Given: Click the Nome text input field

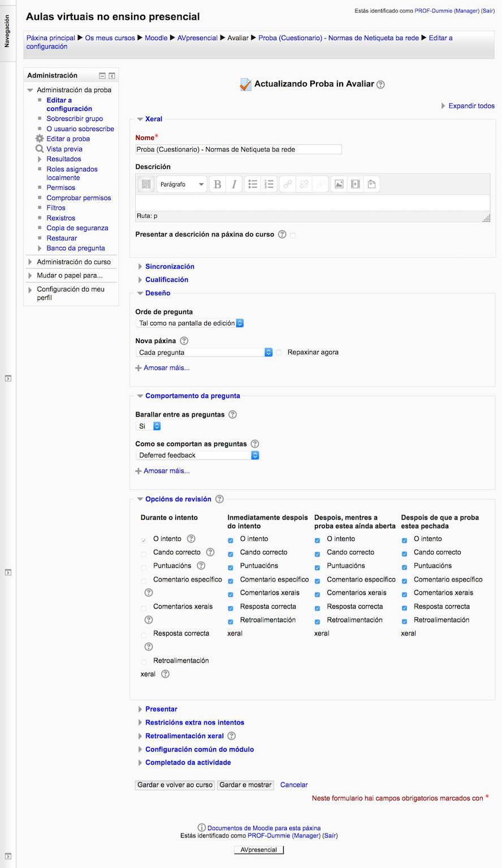Looking at the screenshot, I should [239, 150].
